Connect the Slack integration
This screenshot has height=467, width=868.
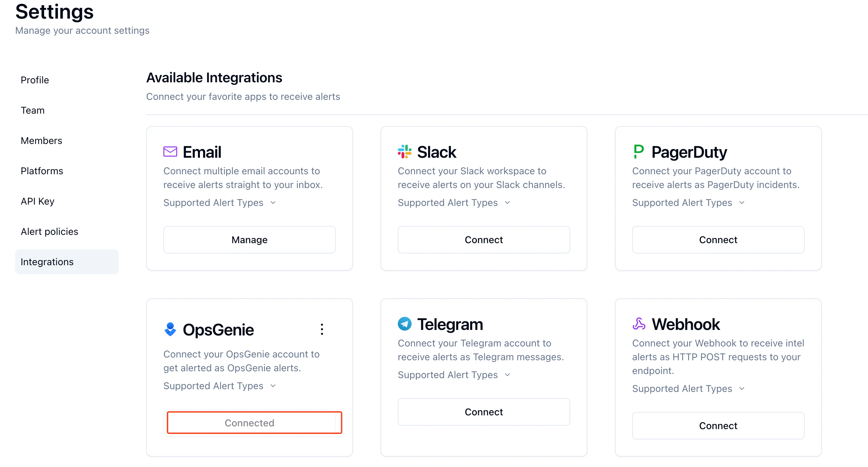click(x=484, y=240)
